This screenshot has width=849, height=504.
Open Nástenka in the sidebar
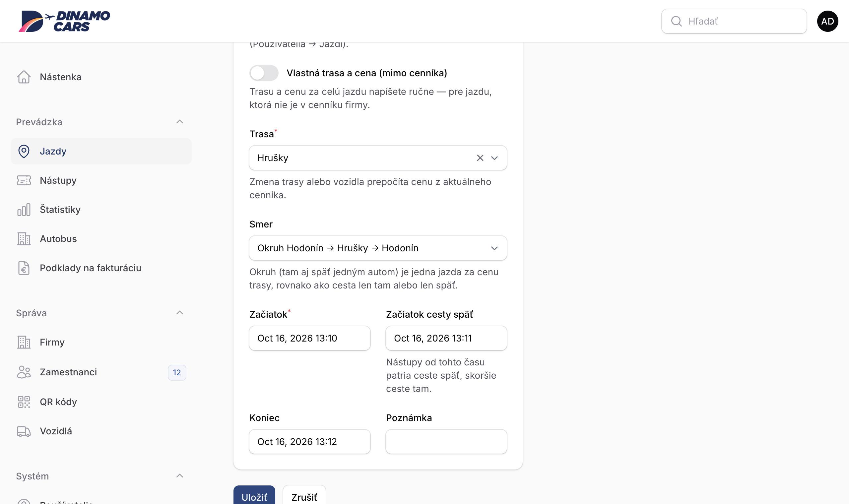(101, 77)
